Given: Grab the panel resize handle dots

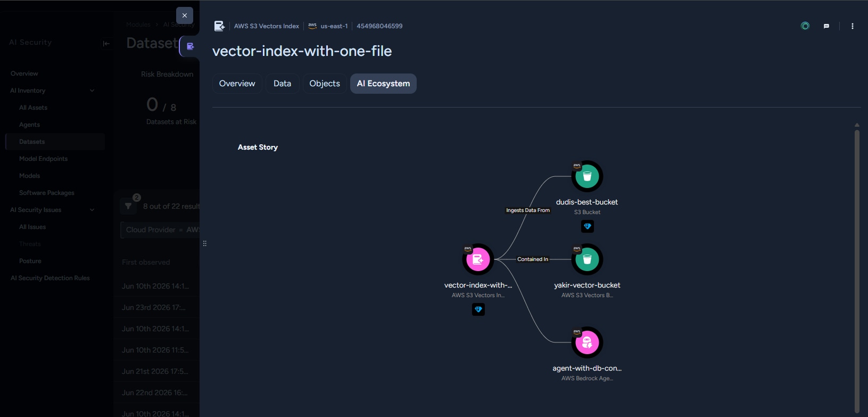Looking at the screenshot, I should pyautogui.click(x=205, y=243).
